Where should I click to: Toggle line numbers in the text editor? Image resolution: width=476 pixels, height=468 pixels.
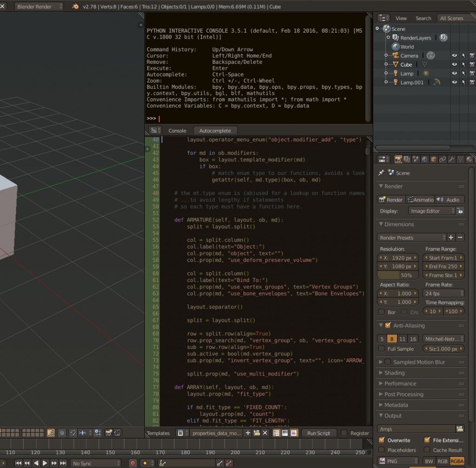pyautogui.click(x=275, y=434)
